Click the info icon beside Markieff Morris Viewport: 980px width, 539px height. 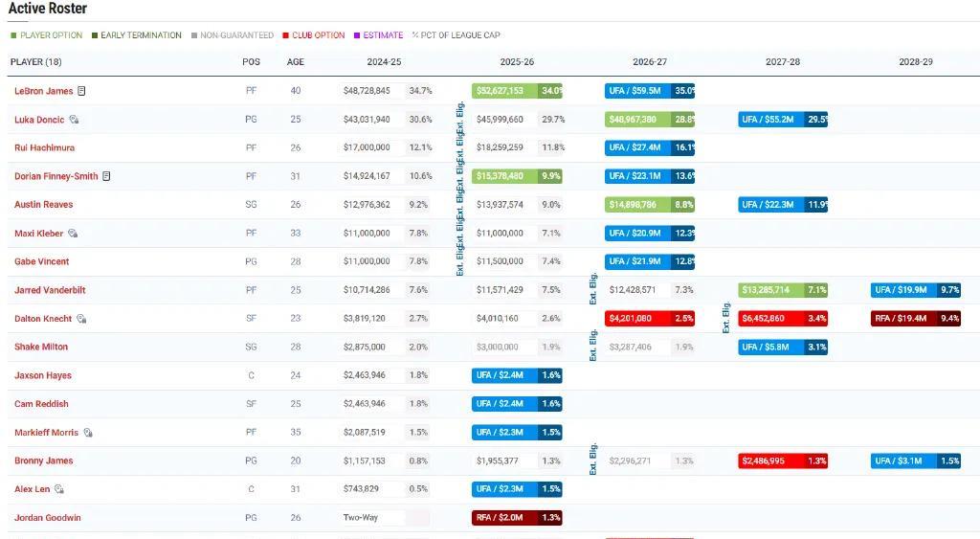(x=87, y=433)
